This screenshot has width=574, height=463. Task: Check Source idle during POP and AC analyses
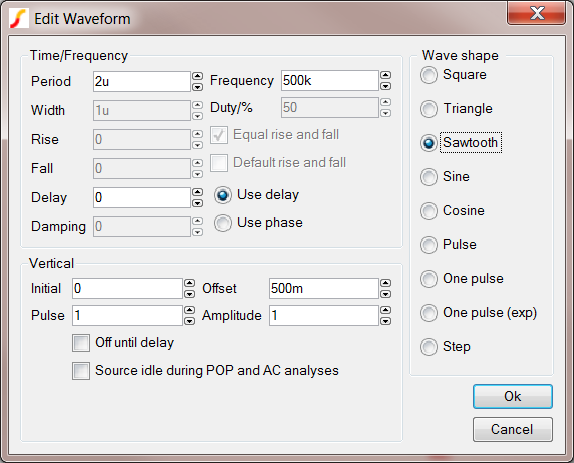pyautogui.click(x=81, y=371)
